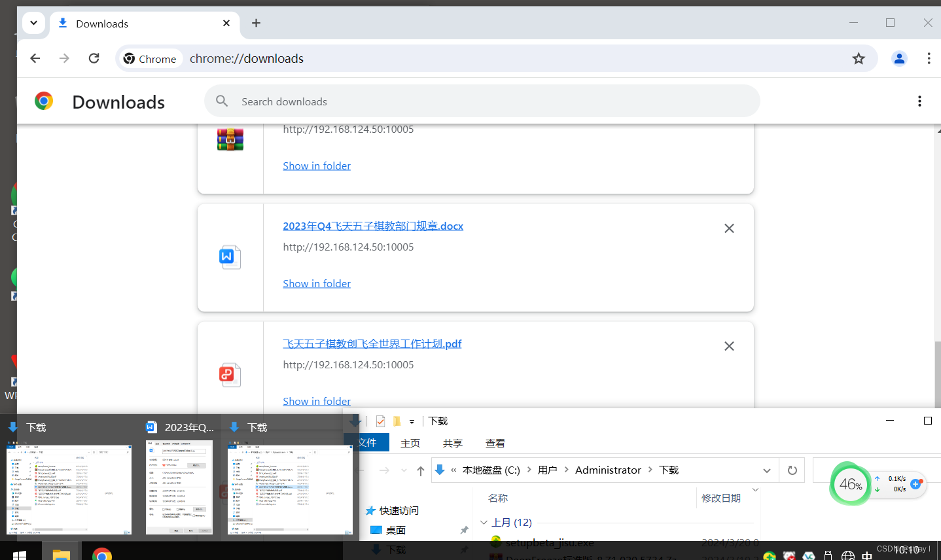Click the WPS document icon of the docx
This screenshot has width=941, height=560.
click(230, 257)
